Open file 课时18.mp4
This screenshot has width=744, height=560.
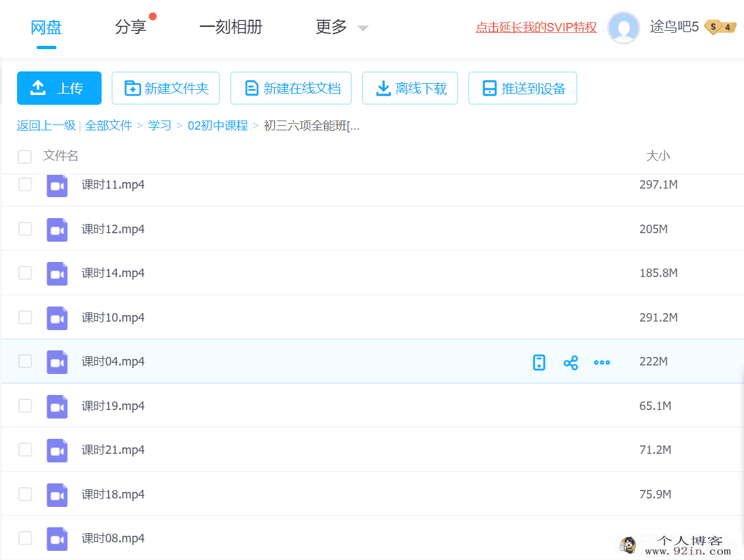[x=113, y=494]
